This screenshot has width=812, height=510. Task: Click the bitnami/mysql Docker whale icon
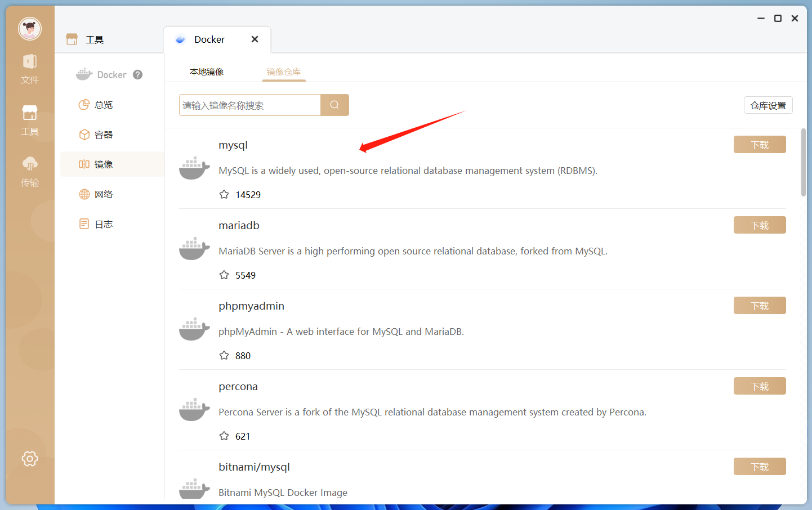tap(194, 489)
